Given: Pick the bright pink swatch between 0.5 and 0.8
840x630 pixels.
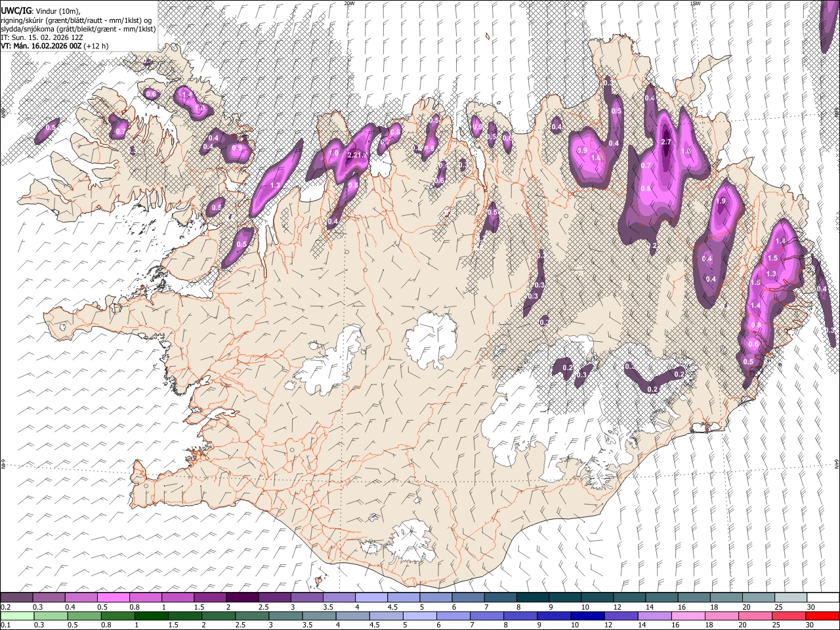Looking at the screenshot, I should [x=114, y=598].
